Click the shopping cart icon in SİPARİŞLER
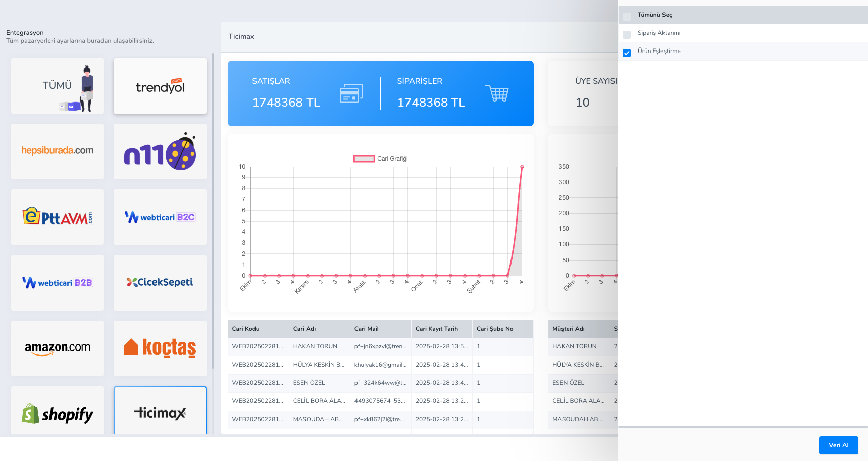Image resolution: width=868 pixels, height=461 pixels. 497,93
